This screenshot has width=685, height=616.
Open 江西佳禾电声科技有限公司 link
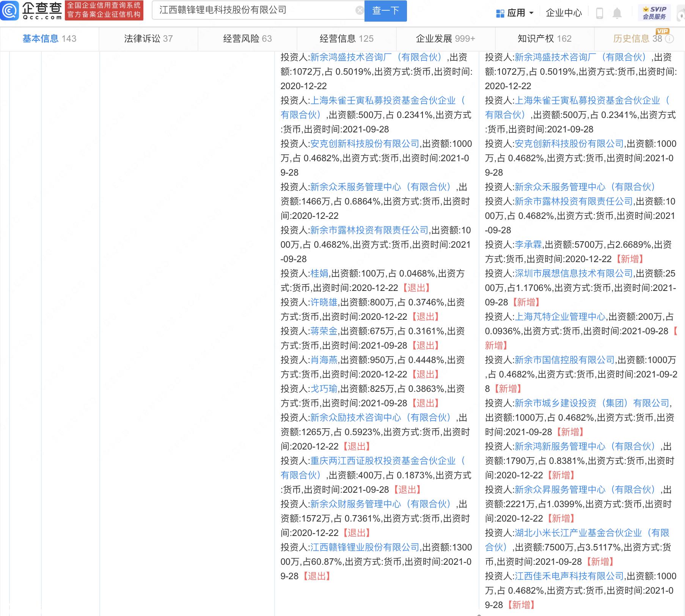569,576
